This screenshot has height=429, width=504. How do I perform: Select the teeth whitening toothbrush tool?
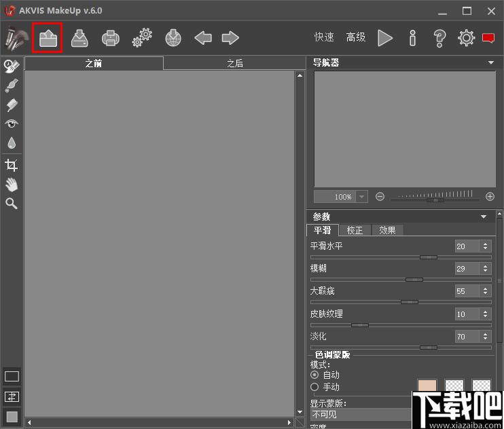pos(12,105)
